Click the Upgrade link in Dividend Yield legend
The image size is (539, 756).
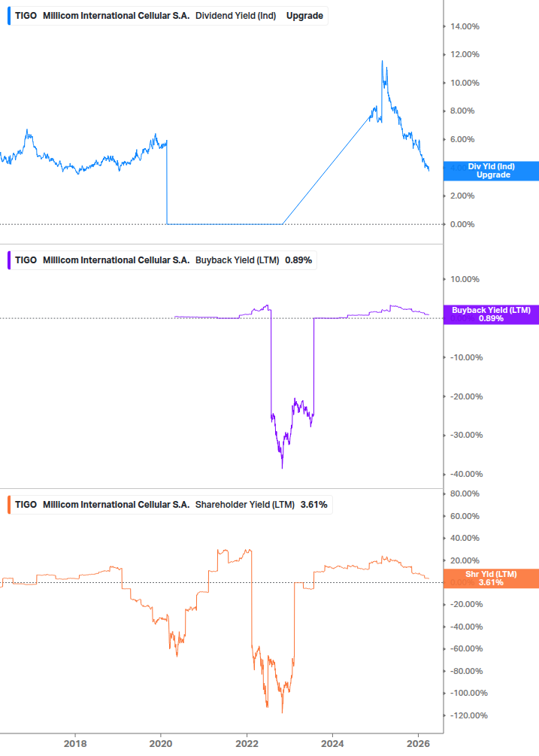304,16
